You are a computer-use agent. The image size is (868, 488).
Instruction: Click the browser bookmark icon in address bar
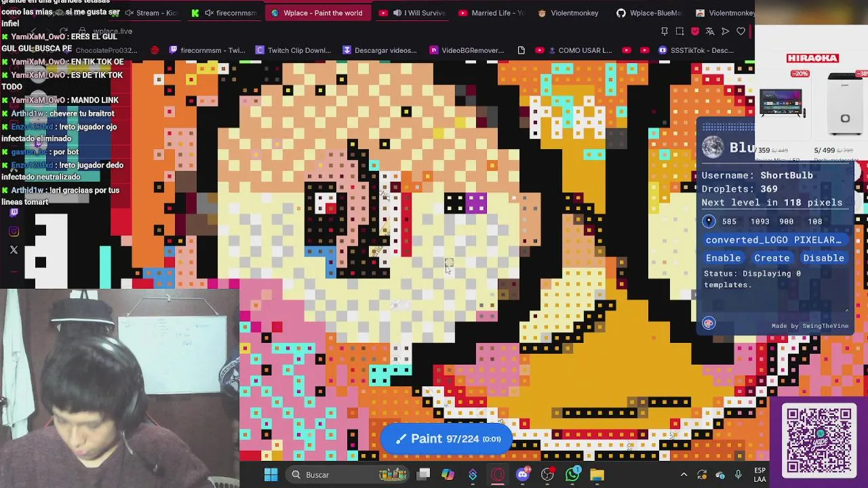click(665, 31)
